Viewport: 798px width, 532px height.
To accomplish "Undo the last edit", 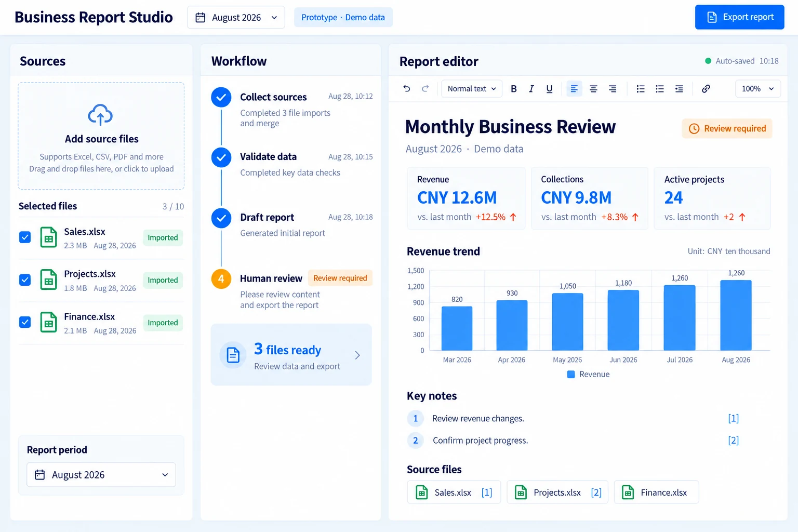I will (407, 89).
